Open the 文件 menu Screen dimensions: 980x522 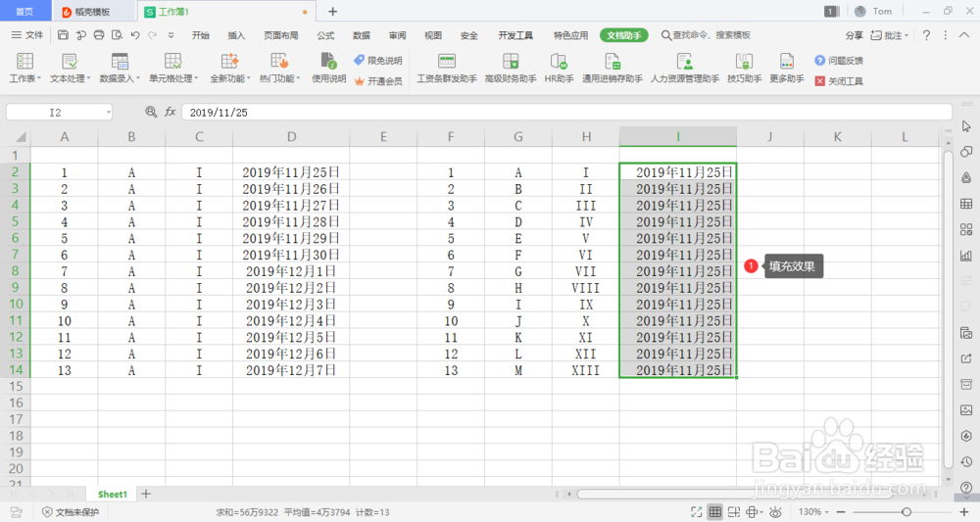(x=27, y=35)
